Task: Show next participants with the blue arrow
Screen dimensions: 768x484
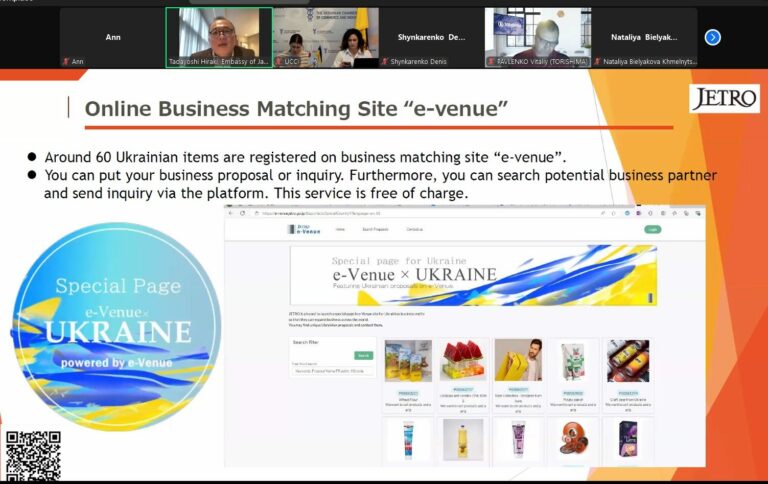Action: [x=712, y=37]
